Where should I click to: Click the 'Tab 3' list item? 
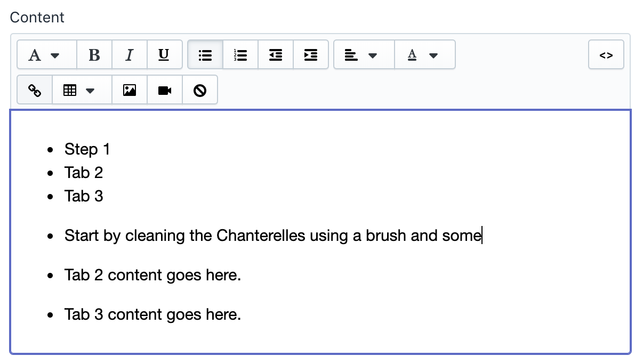point(84,196)
